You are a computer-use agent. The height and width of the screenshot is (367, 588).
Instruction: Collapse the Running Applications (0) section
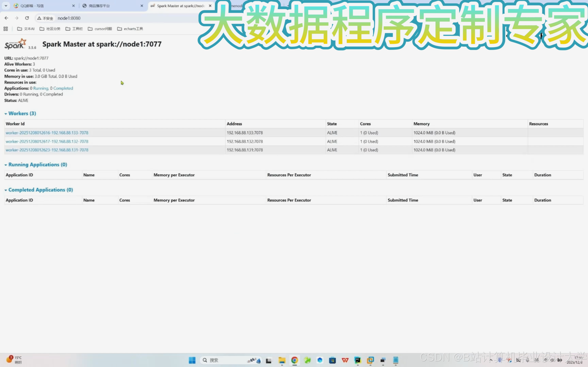tap(6, 164)
